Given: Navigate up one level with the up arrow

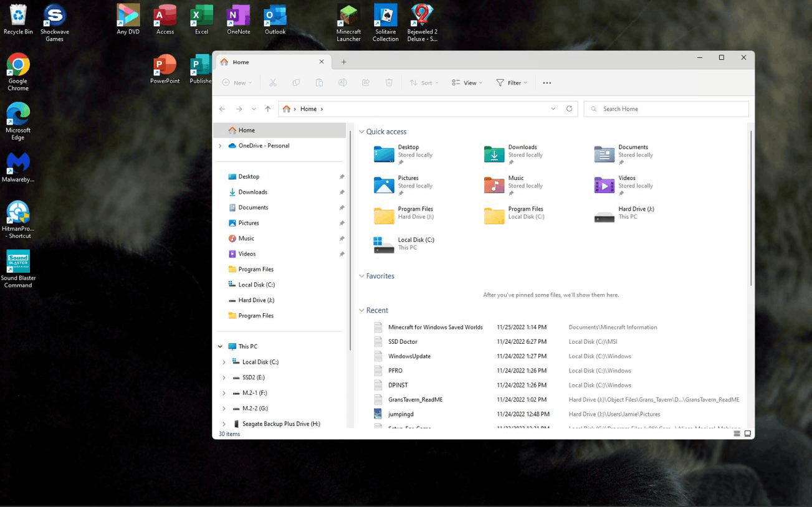Looking at the screenshot, I should (x=267, y=108).
